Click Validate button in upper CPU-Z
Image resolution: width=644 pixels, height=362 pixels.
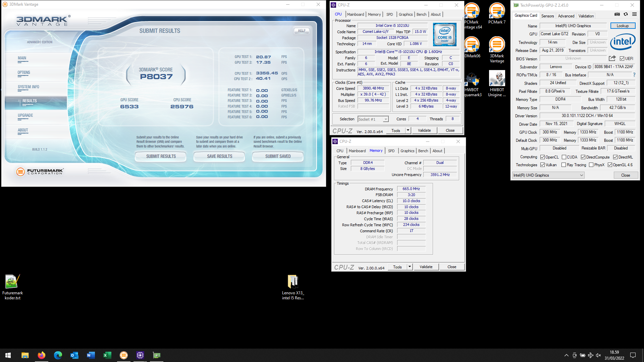pos(424,130)
